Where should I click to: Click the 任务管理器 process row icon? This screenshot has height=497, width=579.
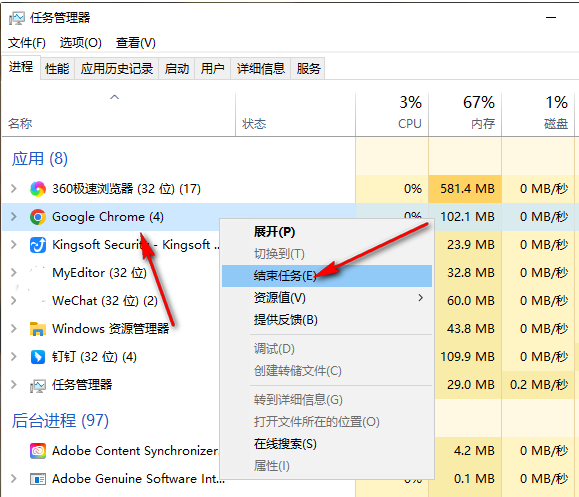(38, 385)
